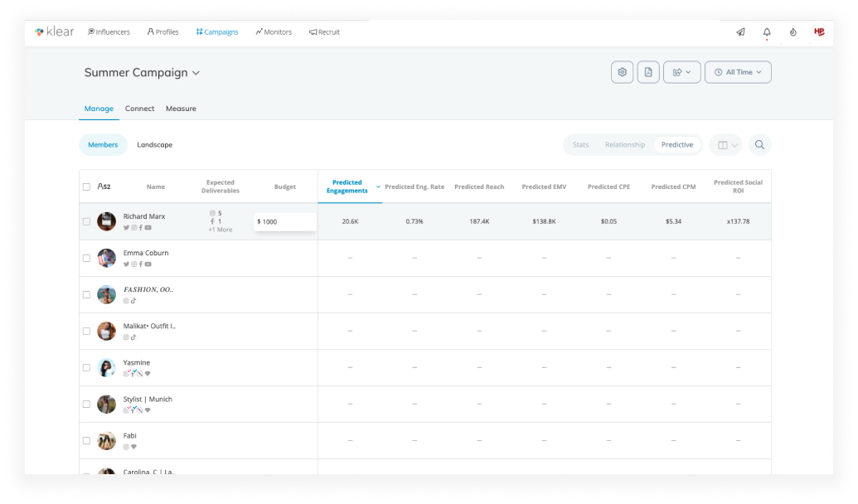Open the Klear home logo
The width and height of the screenshot is (858, 504).
pos(54,31)
